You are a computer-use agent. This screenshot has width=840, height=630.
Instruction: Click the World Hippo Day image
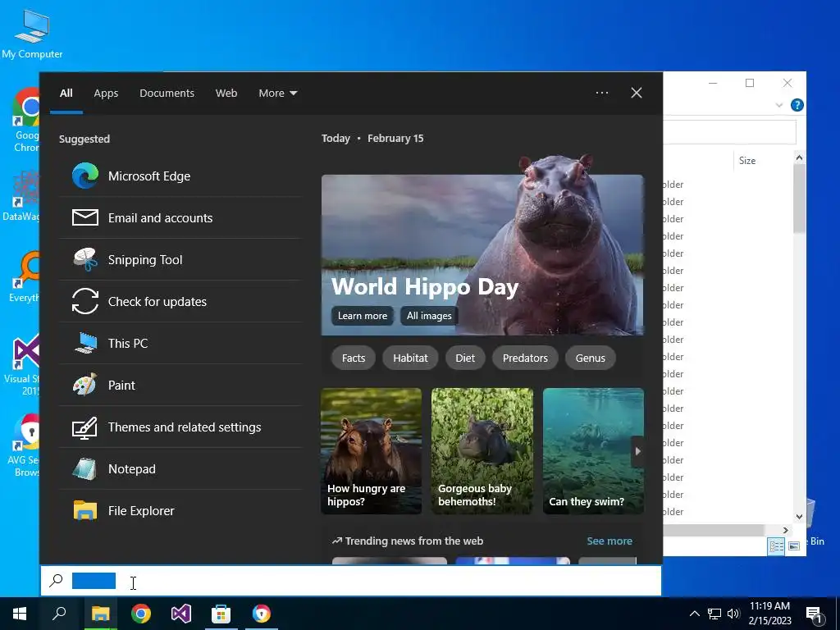click(x=482, y=244)
